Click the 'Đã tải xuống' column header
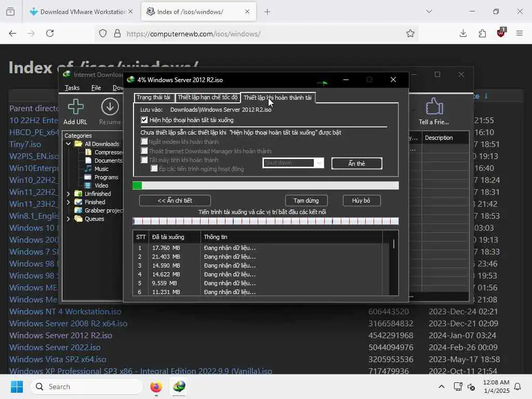Viewport: 532px width, 399px height. (x=175, y=237)
